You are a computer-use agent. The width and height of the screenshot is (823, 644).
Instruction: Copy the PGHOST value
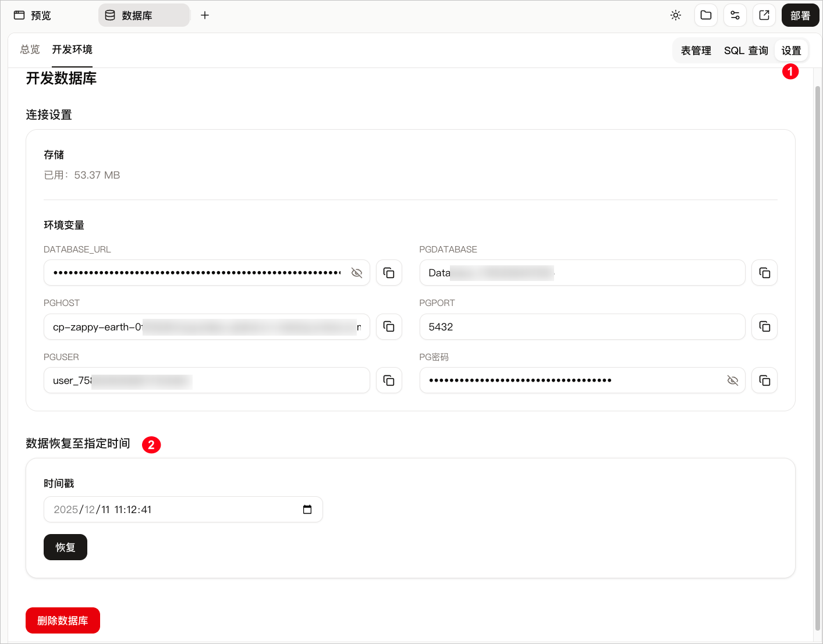pos(389,326)
